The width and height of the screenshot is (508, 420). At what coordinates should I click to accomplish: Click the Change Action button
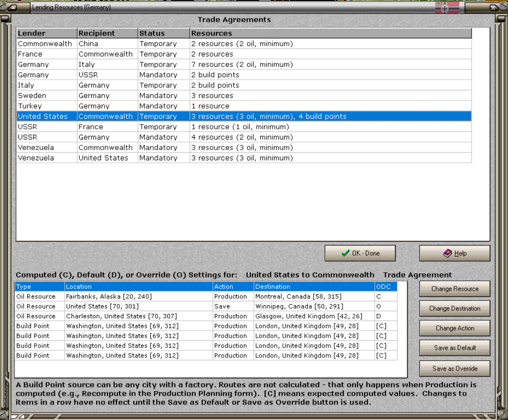coord(455,328)
